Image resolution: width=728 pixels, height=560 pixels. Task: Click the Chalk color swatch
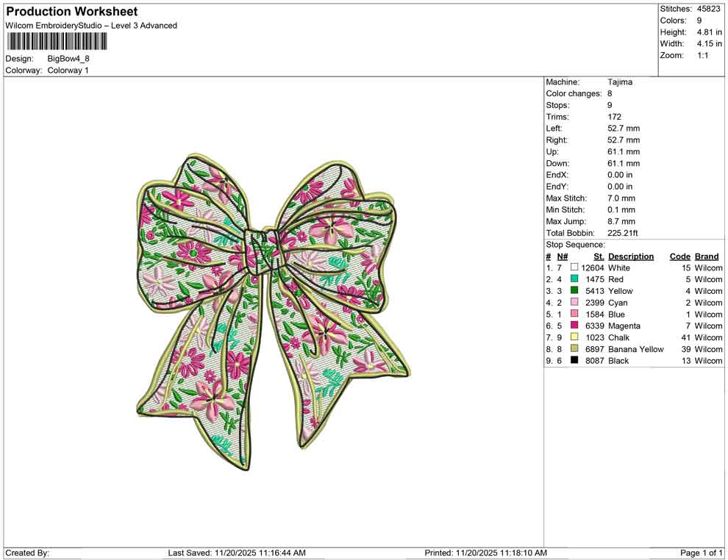click(x=574, y=337)
